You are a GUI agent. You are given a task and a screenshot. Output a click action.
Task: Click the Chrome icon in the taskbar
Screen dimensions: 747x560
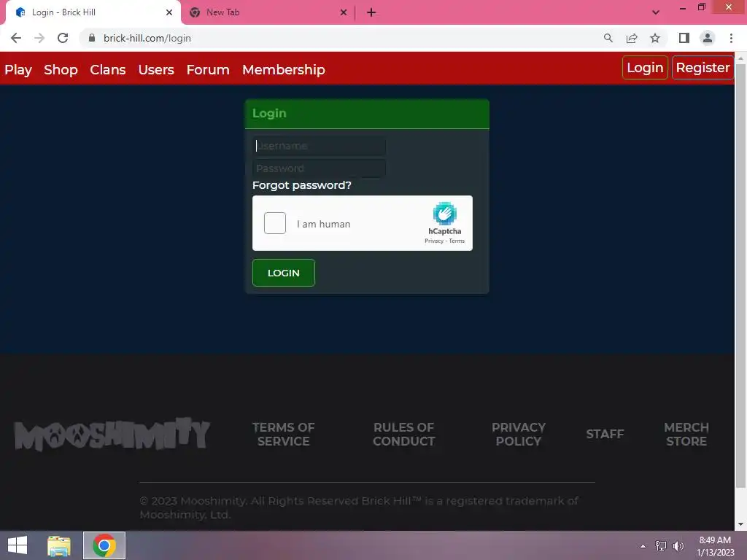click(x=104, y=545)
